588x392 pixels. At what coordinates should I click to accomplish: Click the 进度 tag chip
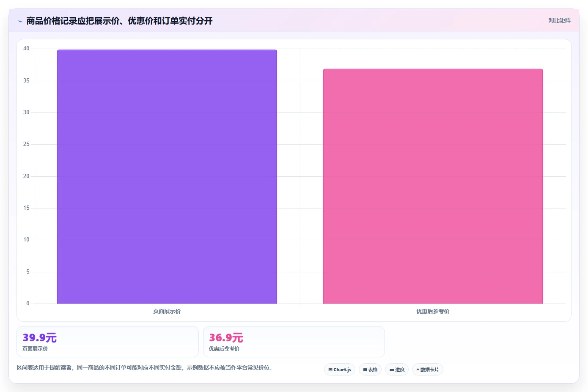tap(397, 370)
